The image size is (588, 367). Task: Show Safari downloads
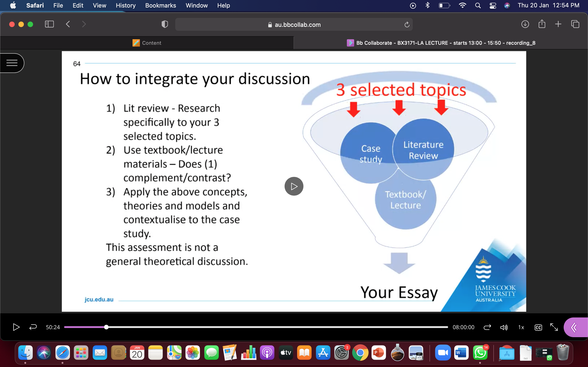(x=525, y=24)
